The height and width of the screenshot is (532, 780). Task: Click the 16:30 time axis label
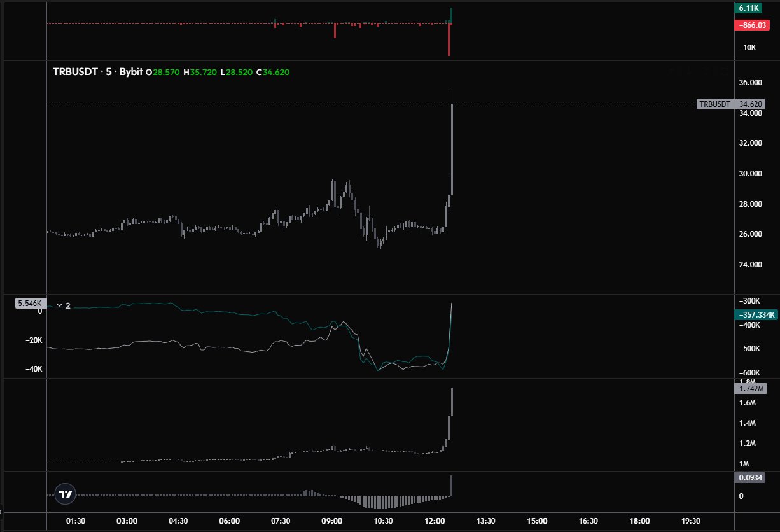tap(588, 521)
